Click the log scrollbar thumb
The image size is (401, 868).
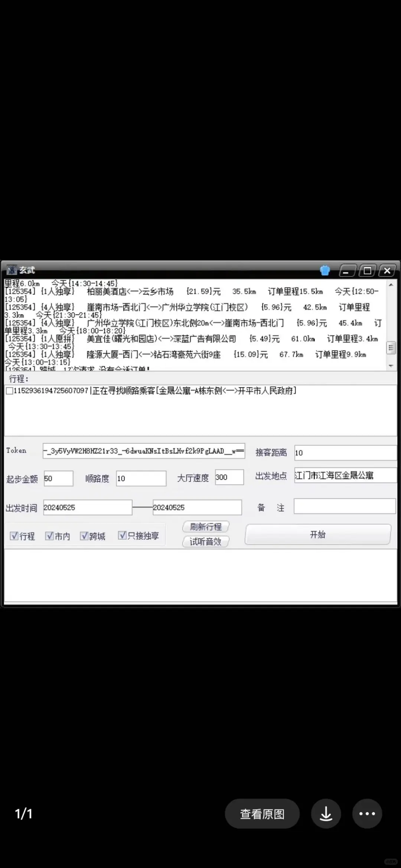[x=391, y=348]
